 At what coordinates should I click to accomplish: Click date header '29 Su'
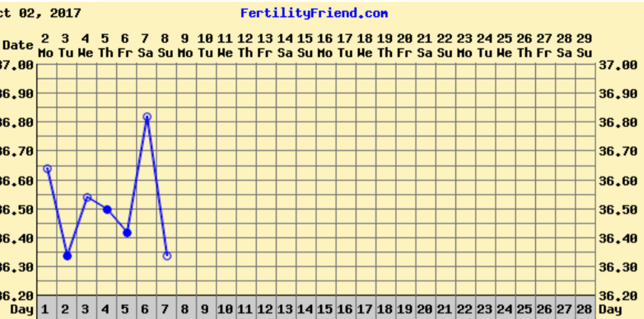(584, 46)
